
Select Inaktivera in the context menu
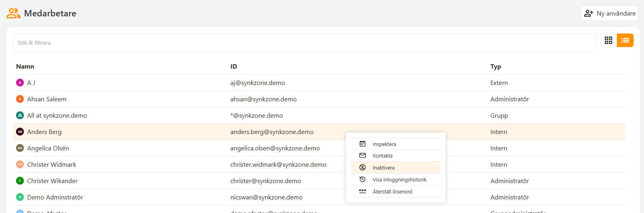point(396,168)
